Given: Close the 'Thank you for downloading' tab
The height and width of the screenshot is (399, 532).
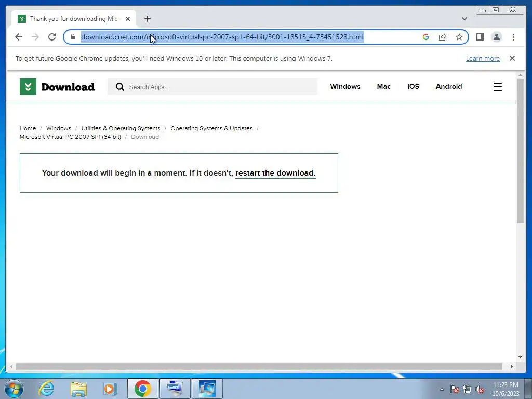Looking at the screenshot, I should pos(128,19).
